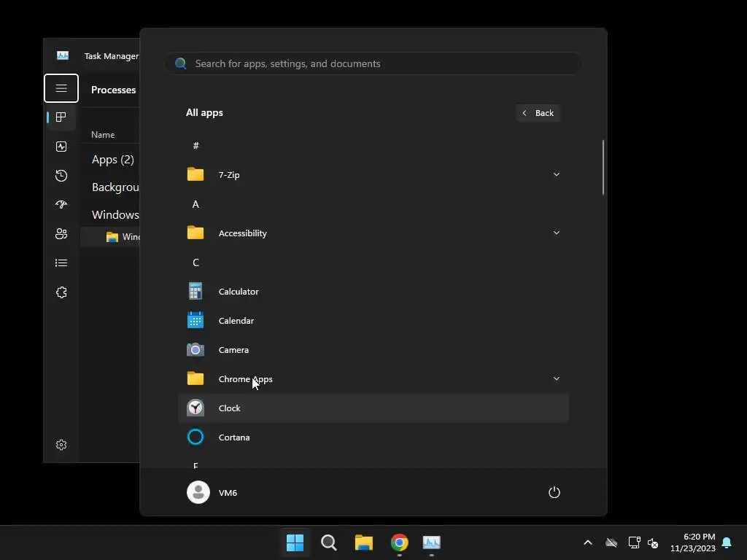The width and height of the screenshot is (747, 560).
Task: Click the muted volume tray icon
Action: 653,542
